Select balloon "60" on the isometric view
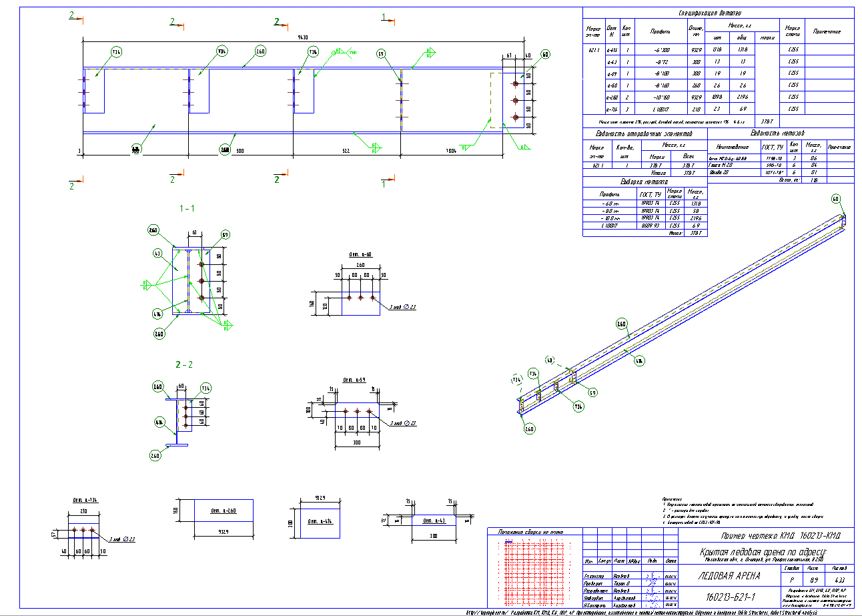Image resolution: width=862 pixels, height=616 pixels. pos(835,199)
